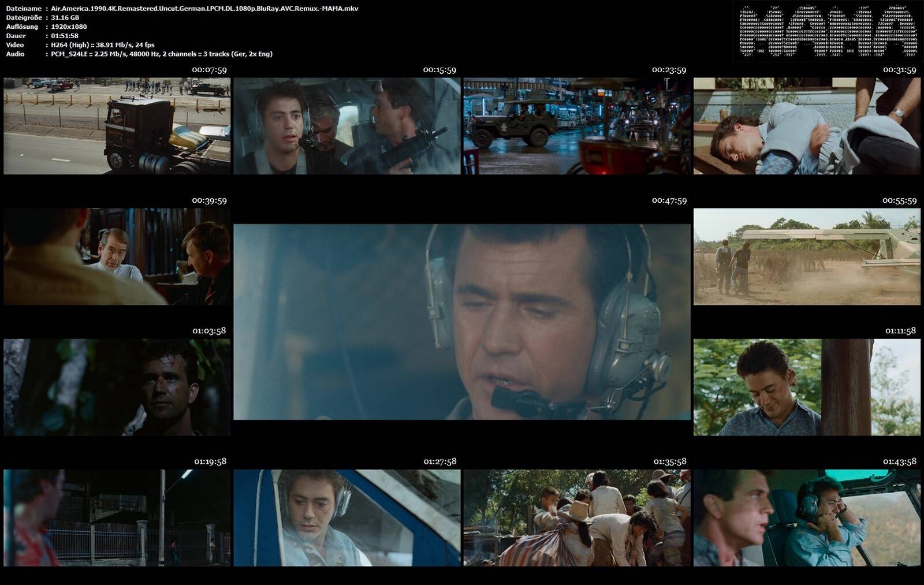This screenshot has width=924, height=585.
Task: Click the 01:35:58 crowd of villagers thumbnail
Action: coord(577,517)
